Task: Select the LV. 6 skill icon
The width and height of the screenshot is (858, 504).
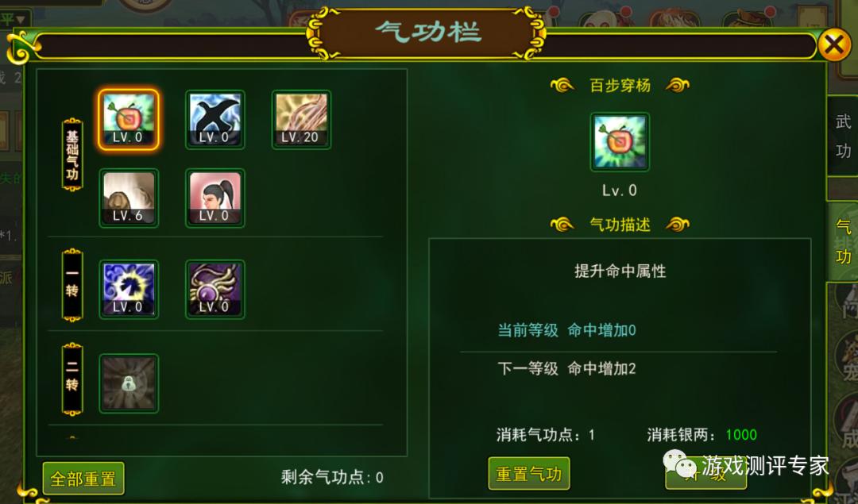Action: pos(129,198)
